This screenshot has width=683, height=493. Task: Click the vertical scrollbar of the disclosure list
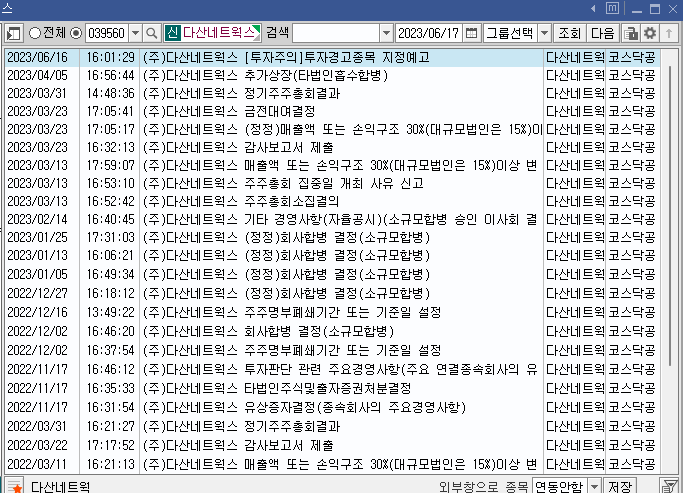(x=670, y=218)
